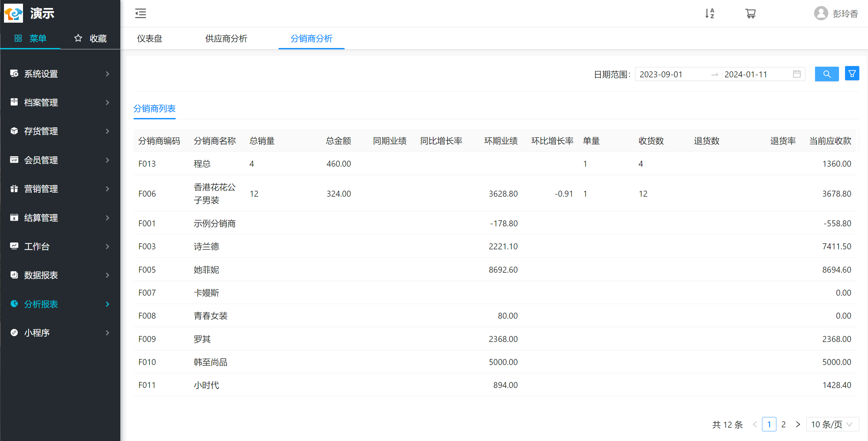Click the F013 distributor code cell
Viewport: 868px width, 441px height.
pyautogui.click(x=147, y=164)
